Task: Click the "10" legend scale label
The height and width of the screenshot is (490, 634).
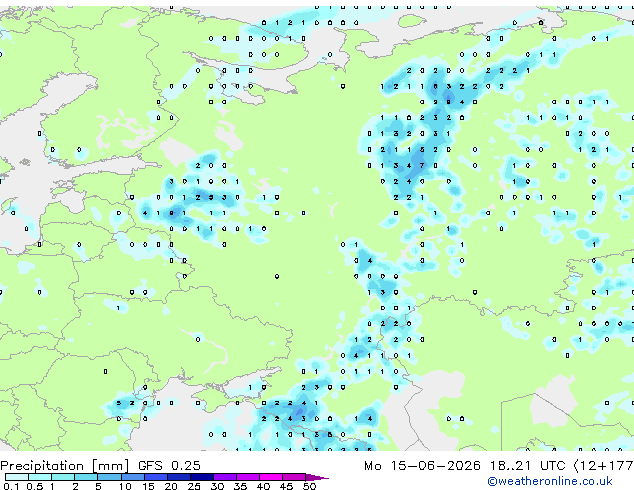Action: click(125, 486)
